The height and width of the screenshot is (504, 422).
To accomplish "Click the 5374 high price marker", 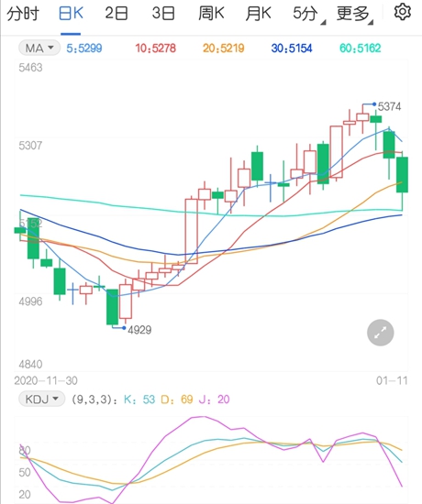I will pos(389,106).
